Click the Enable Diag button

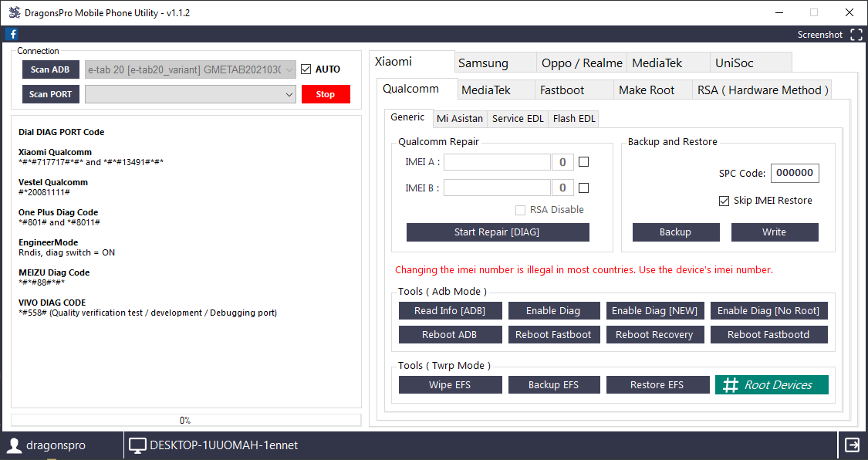(x=553, y=310)
